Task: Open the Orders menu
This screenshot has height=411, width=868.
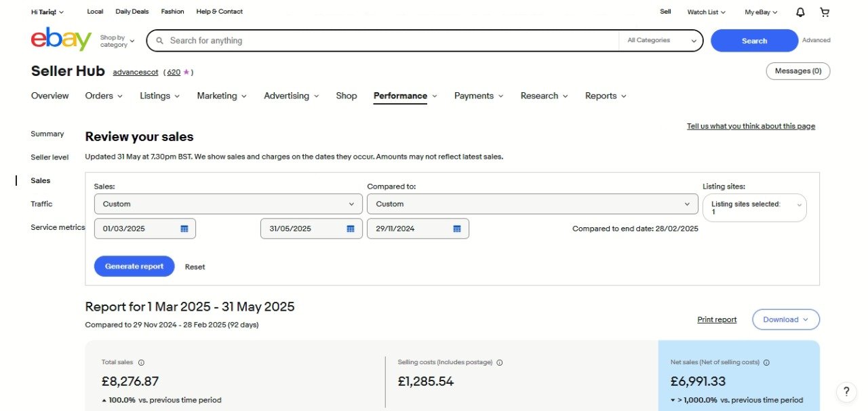Action: pos(104,96)
